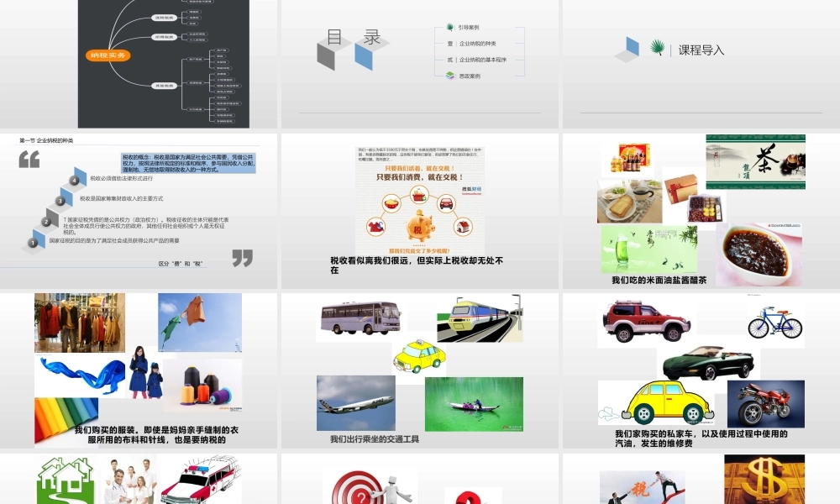
Task: Click the step 4 numbered cube icon
Action: [x=76, y=179]
